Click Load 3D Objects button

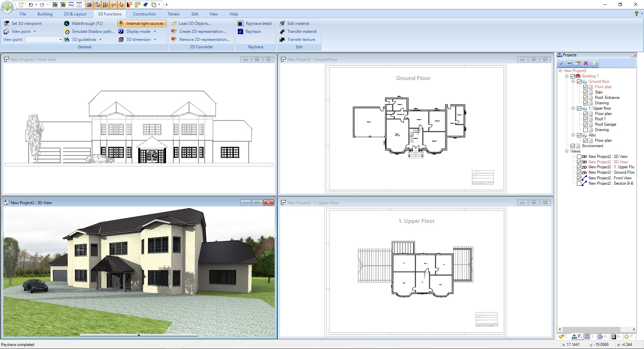pos(195,23)
